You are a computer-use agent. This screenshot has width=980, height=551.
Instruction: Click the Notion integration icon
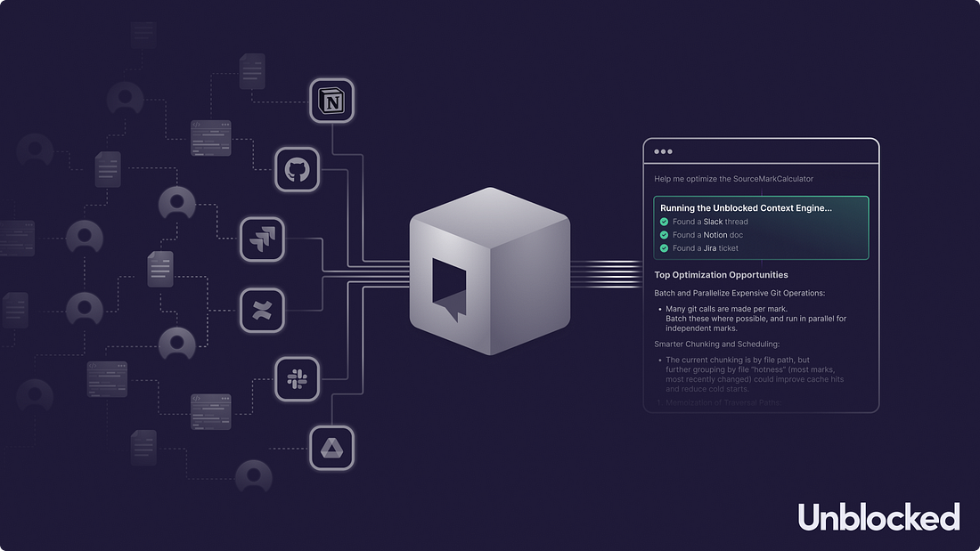[x=332, y=101]
